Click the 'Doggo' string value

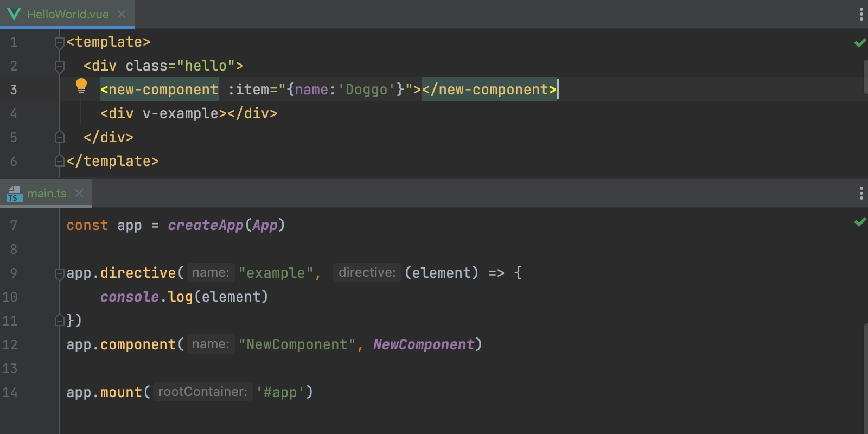point(366,90)
